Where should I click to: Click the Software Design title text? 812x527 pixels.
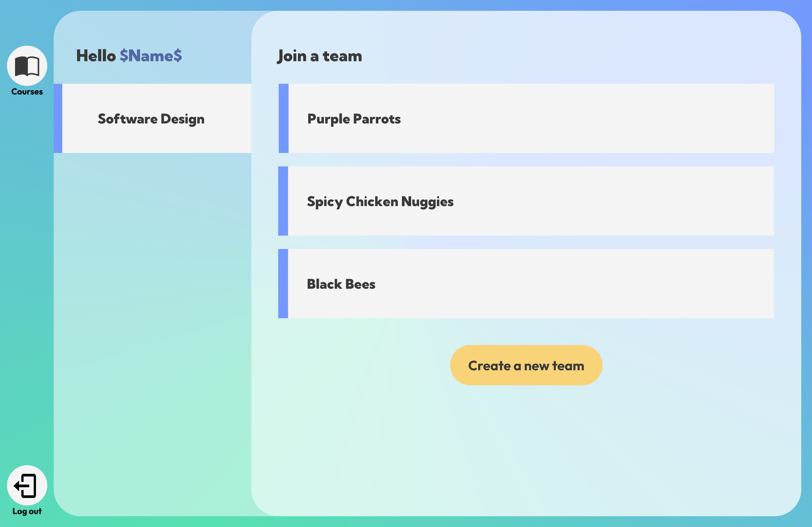pyautogui.click(x=151, y=119)
